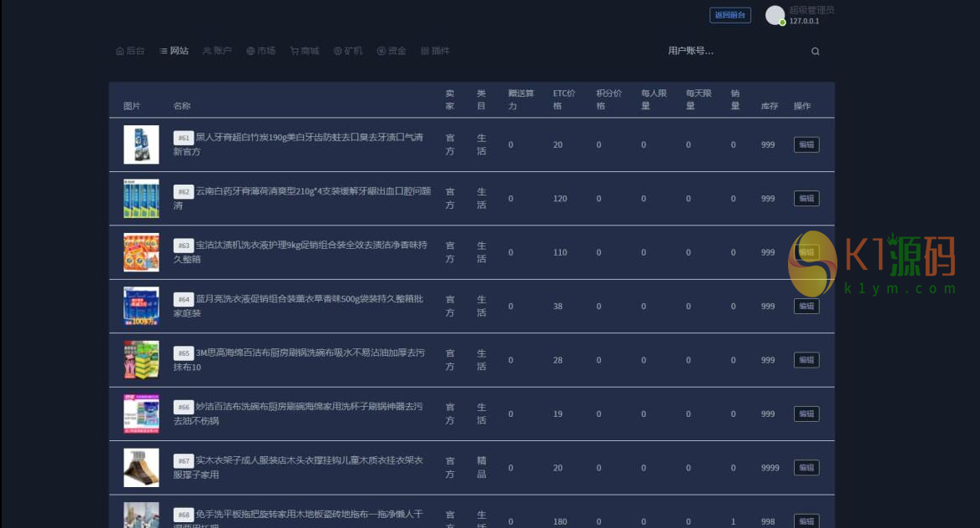Select the 黑人牙膏 product name
980x528 pixels.
pyautogui.click(x=298, y=144)
